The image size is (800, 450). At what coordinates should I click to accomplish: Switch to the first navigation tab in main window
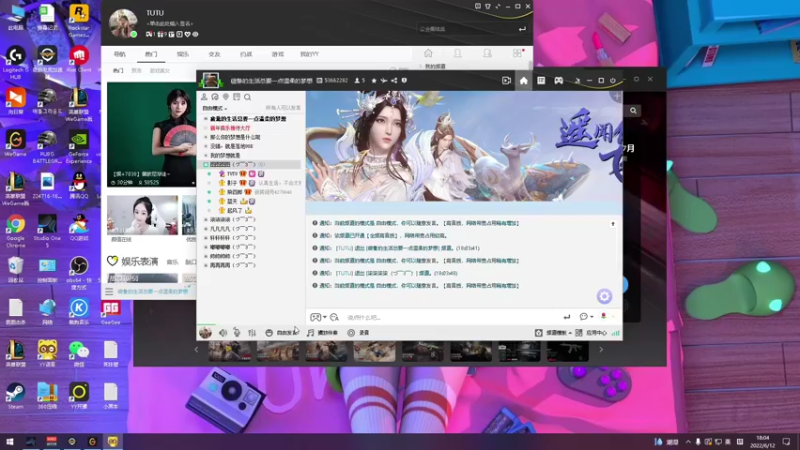click(119, 54)
